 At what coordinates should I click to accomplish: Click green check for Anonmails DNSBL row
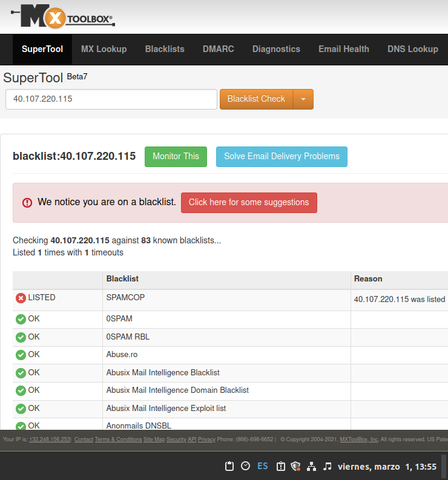point(21,426)
